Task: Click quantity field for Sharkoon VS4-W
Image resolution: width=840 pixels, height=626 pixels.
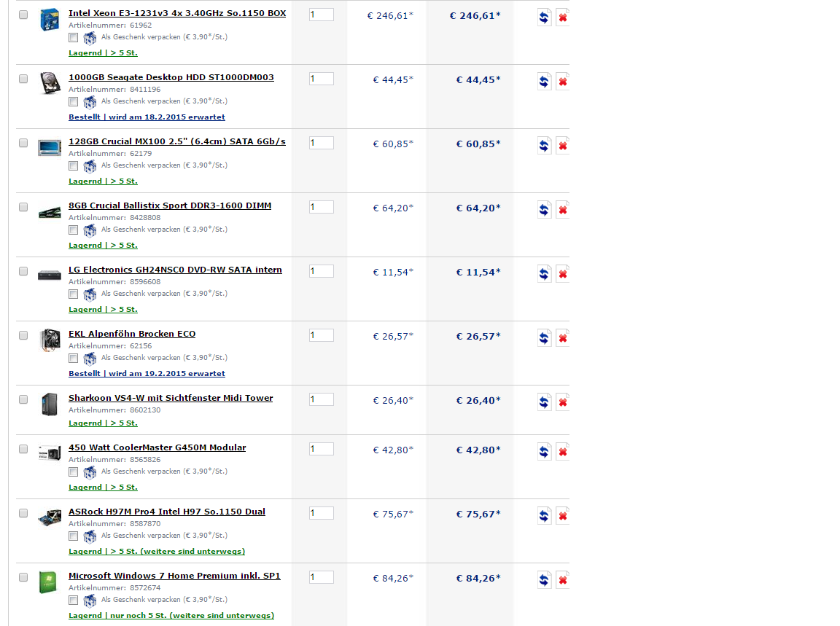Action: [x=322, y=399]
